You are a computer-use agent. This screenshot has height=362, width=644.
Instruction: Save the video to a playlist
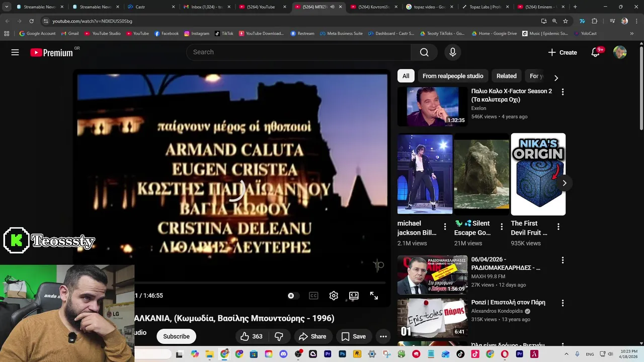coord(354,336)
